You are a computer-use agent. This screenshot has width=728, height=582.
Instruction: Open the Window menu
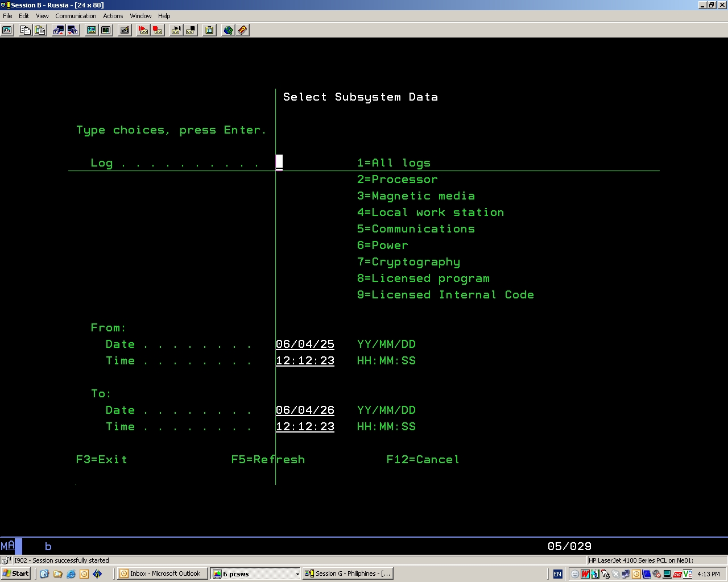[140, 16]
